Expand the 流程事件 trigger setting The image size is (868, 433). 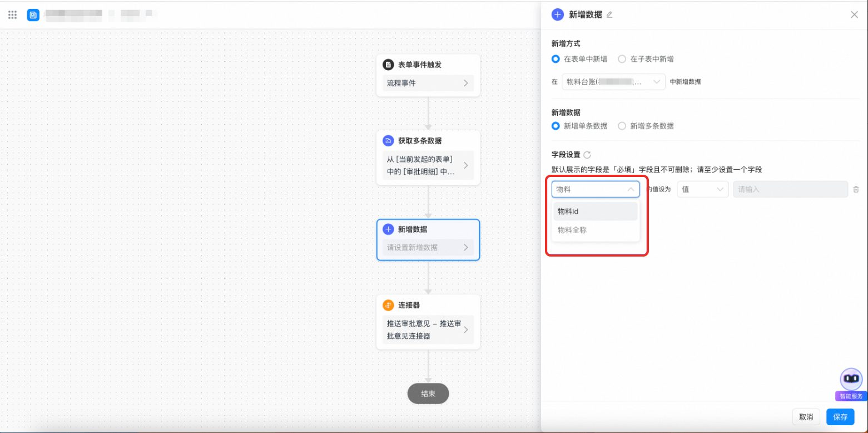click(x=428, y=83)
